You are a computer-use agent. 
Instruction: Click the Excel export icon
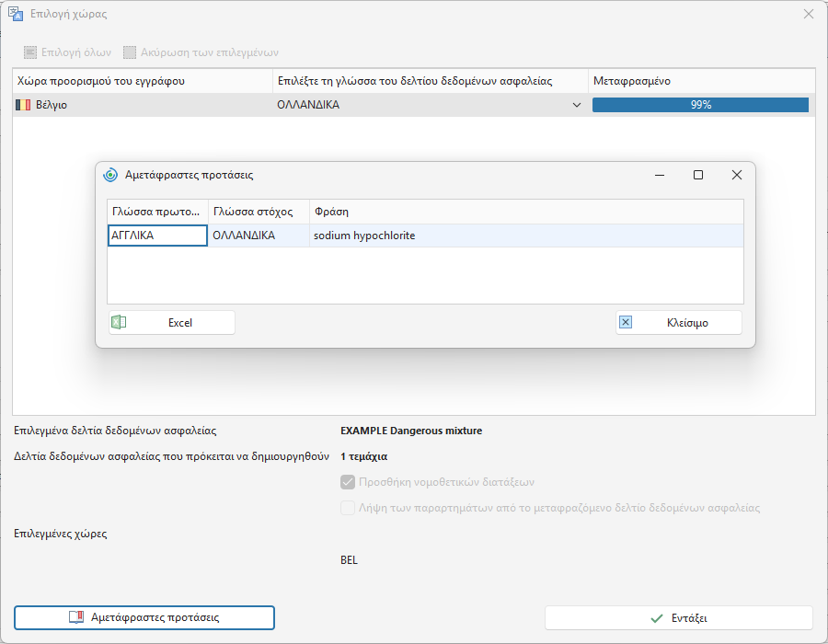pyautogui.click(x=119, y=322)
